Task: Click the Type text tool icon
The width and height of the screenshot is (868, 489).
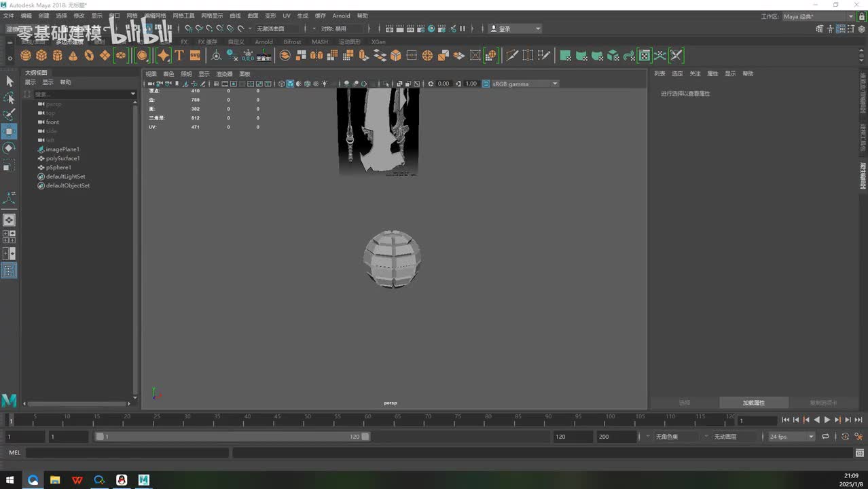Action: [179, 56]
